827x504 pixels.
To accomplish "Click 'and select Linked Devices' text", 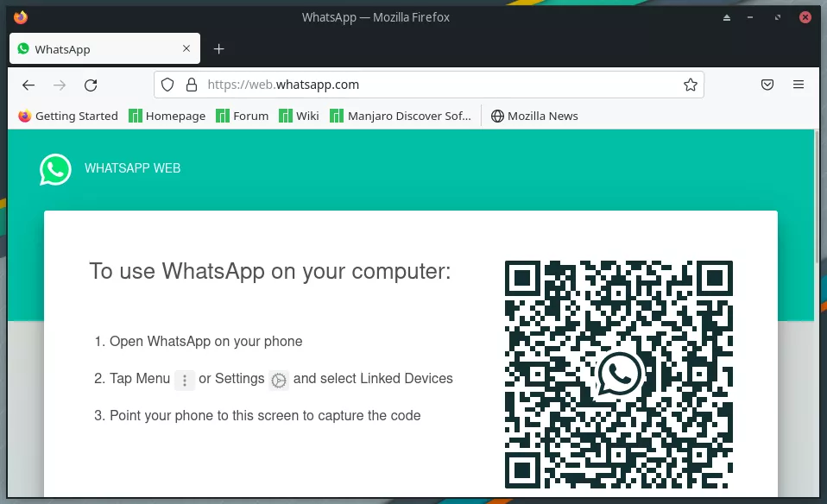I will pyautogui.click(x=373, y=379).
